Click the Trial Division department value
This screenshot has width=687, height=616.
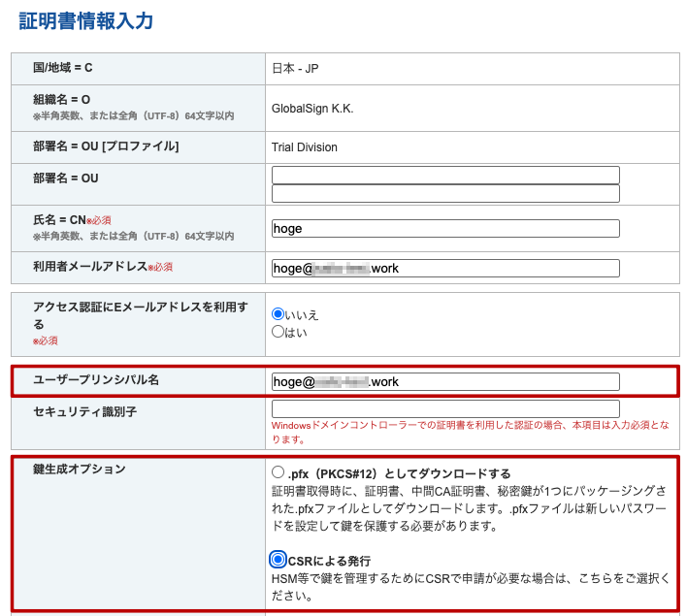[305, 147]
